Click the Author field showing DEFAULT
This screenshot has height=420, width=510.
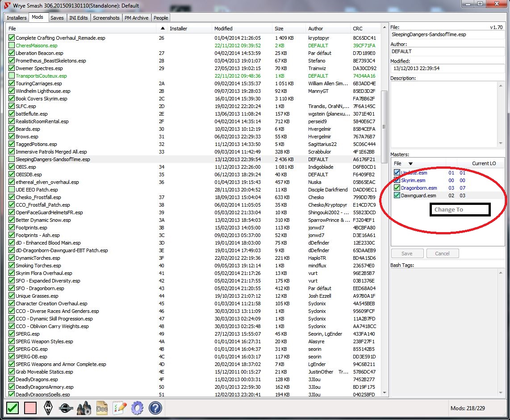coord(447,51)
